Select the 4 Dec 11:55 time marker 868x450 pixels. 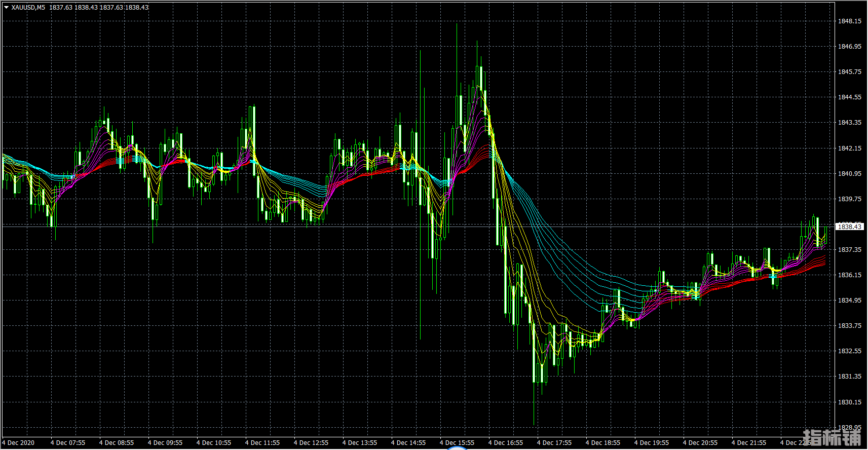tap(262, 443)
